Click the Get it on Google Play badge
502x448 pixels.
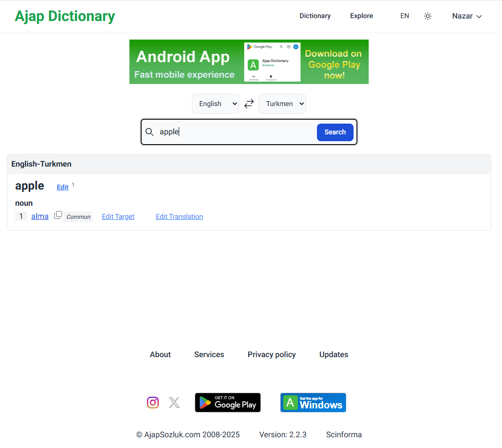click(228, 403)
